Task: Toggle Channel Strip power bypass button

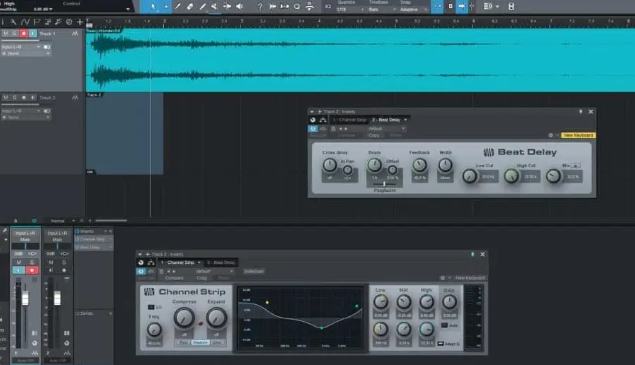Action: pos(141,271)
